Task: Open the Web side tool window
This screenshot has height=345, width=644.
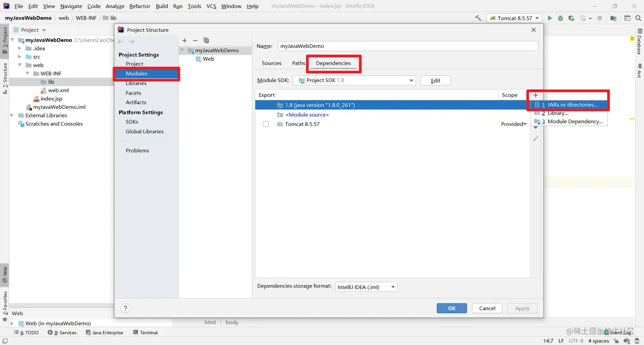Action: tap(5, 275)
